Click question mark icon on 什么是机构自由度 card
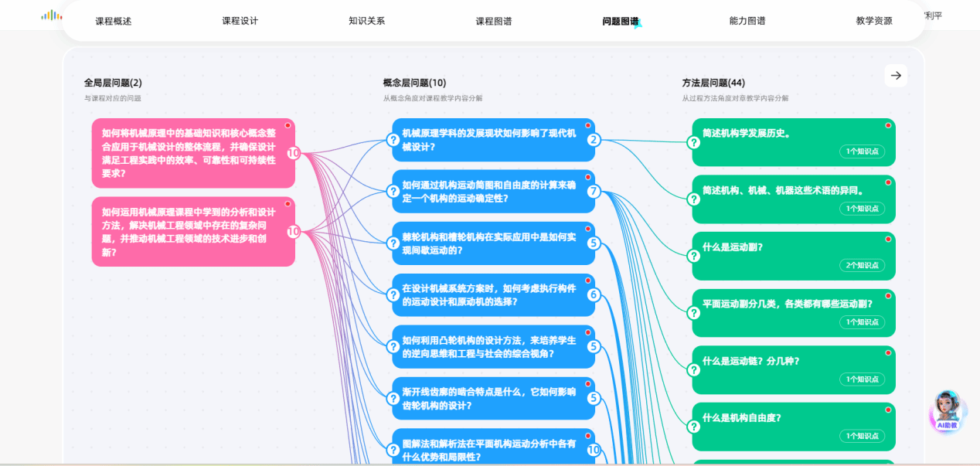Viewport: 980px width, 466px height. point(694,427)
